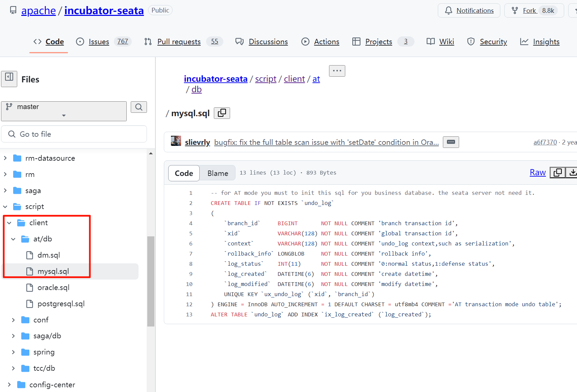Click the Issues circle icon
This screenshot has height=392, width=577.
(x=80, y=42)
